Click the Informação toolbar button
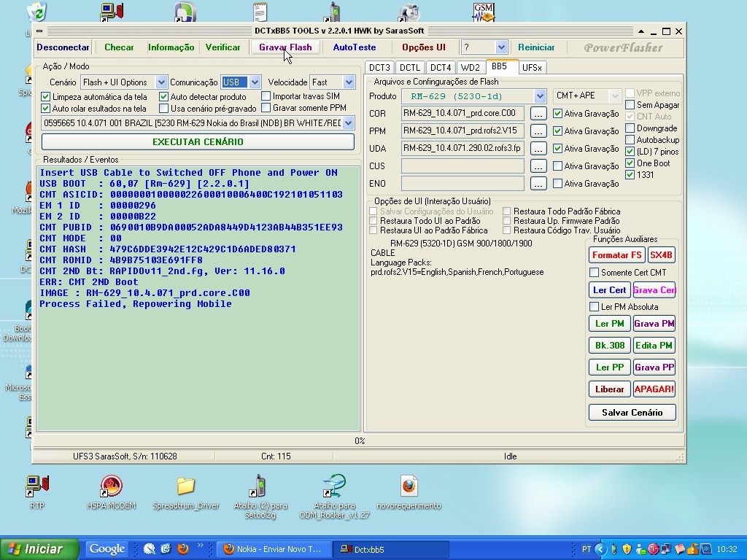This screenshot has width=747, height=560. [x=171, y=47]
